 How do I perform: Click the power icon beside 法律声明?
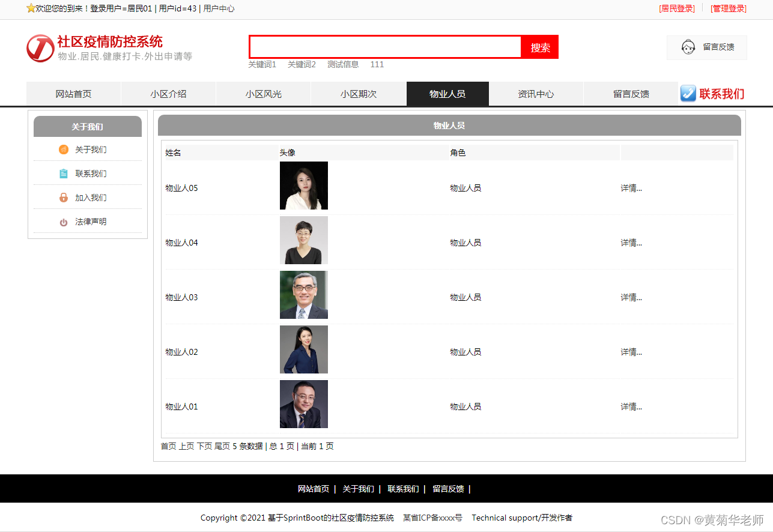pyautogui.click(x=64, y=222)
